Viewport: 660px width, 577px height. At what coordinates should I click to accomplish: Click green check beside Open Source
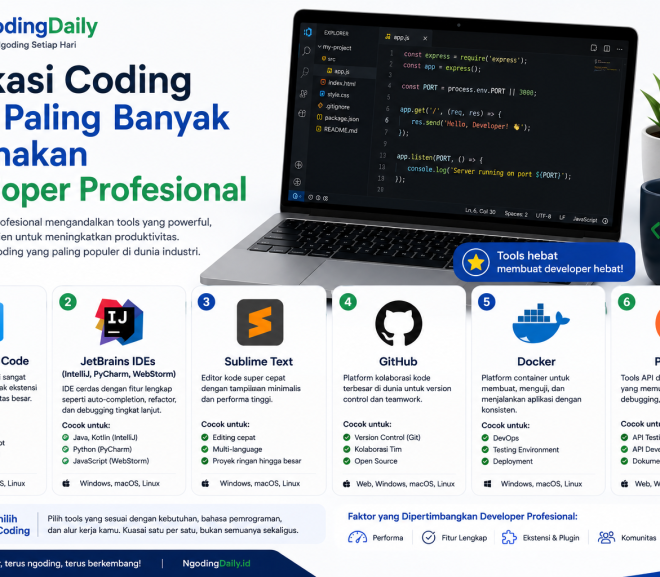[346, 461]
